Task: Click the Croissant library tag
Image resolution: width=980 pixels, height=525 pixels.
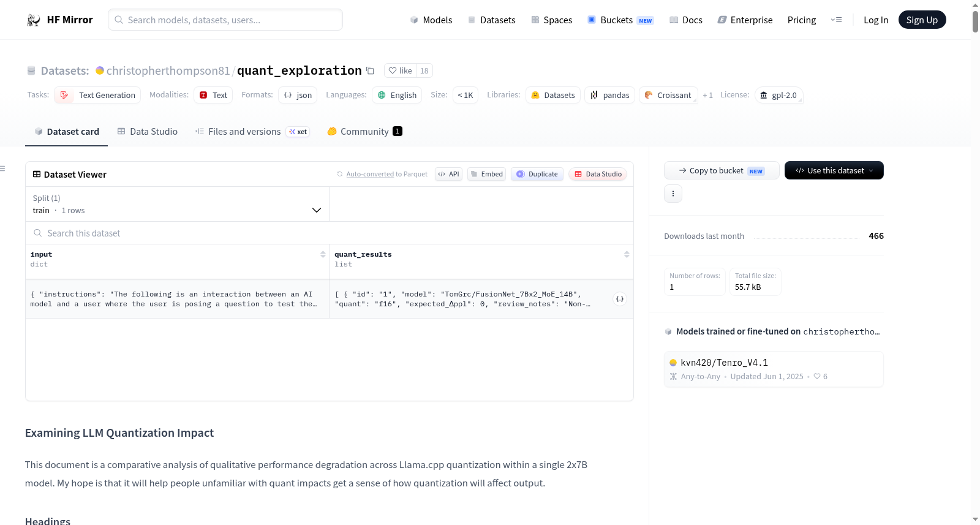Action: pyautogui.click(x=668, y=95)
